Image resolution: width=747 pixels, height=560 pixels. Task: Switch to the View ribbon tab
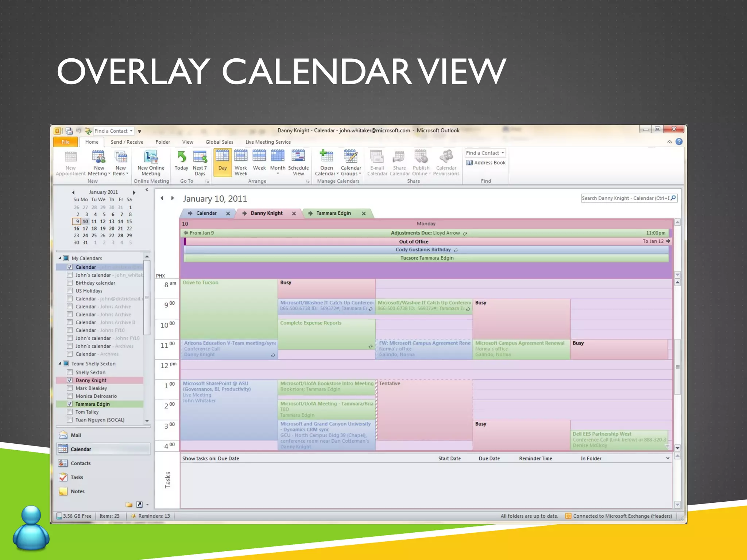(x=188, y=142)
